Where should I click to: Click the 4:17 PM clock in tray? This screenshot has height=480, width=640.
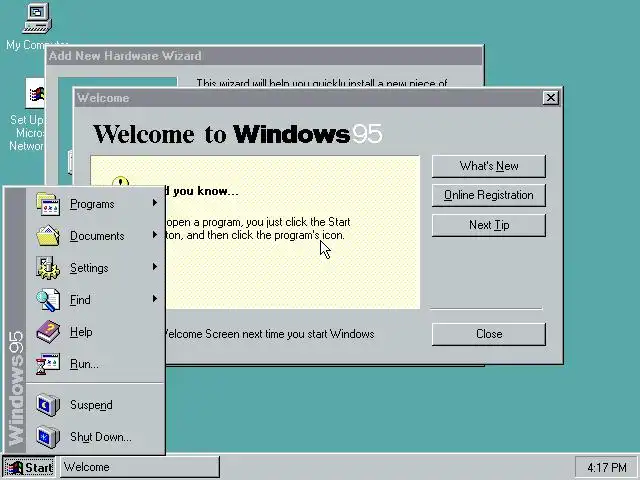tap(607, 467)
